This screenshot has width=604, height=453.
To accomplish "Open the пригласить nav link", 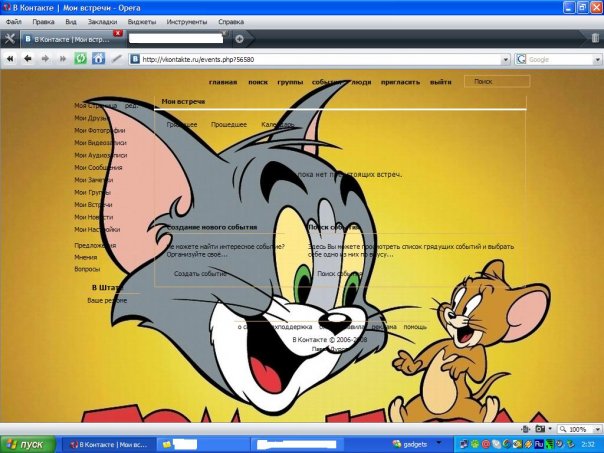I will [x=400, y=82].
